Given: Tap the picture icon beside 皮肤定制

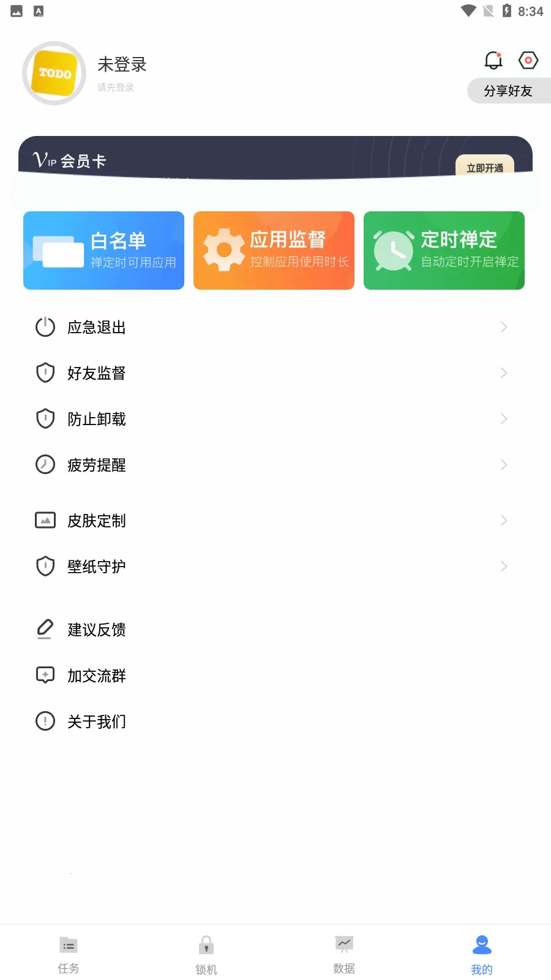Looking at the screenshot, I should pos(45,521).
